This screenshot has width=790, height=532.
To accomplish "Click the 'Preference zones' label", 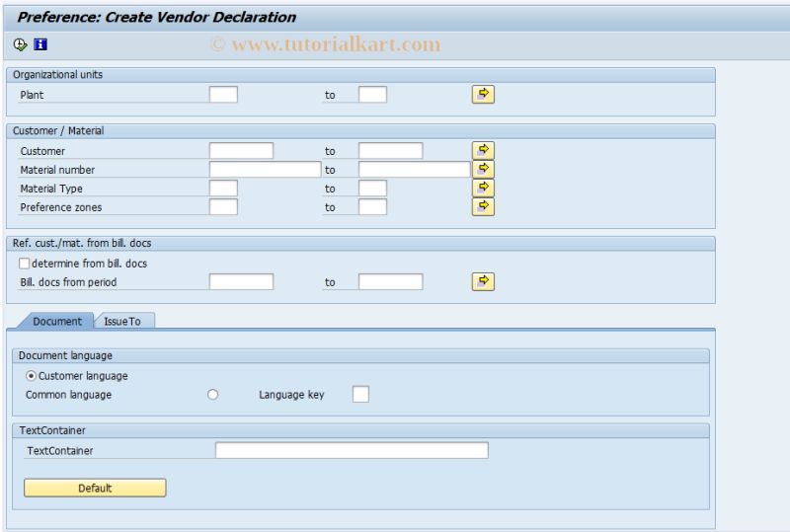I will (61, 207).
